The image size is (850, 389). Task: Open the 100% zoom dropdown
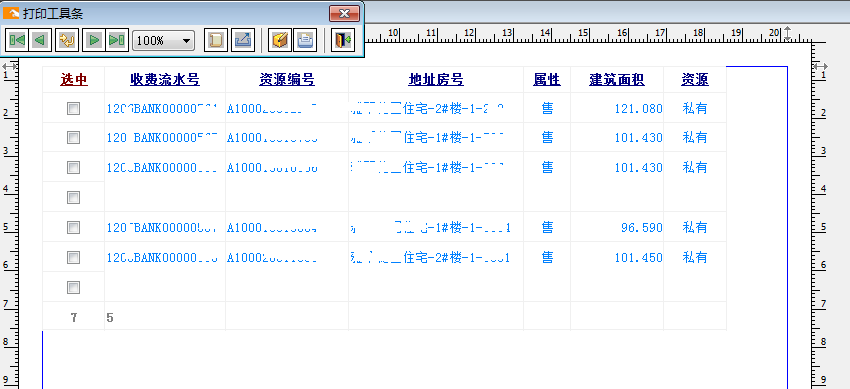(163, 41)
